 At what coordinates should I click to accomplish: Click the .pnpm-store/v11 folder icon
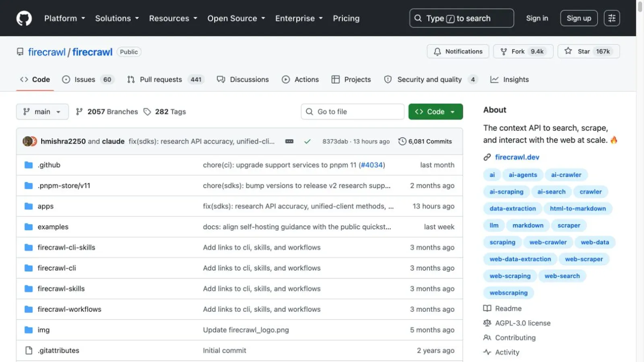pos(29,185)
